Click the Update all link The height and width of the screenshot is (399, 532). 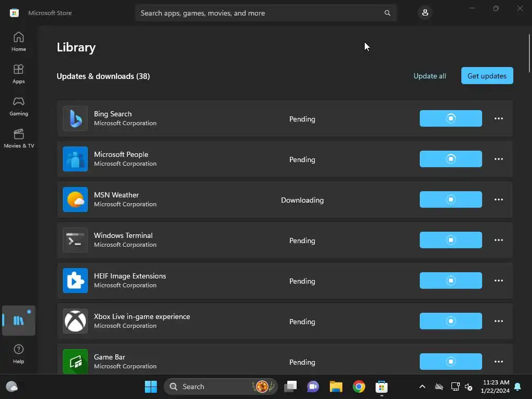[x=430, y=76]
